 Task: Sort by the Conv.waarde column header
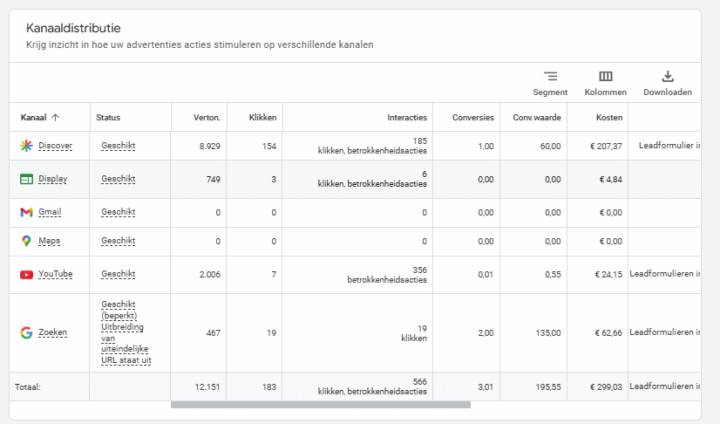[537, 117]
